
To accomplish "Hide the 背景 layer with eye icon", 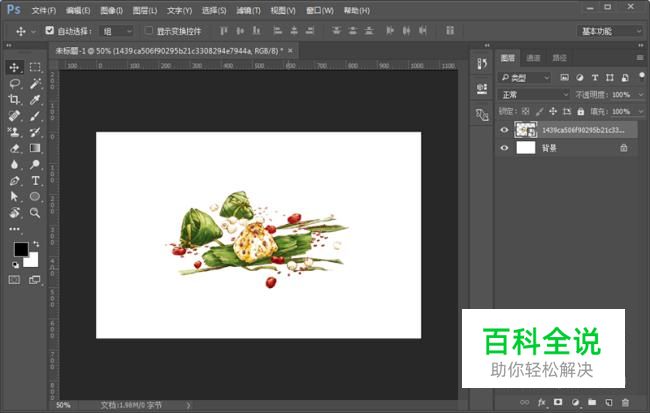I will click(504, 148).
